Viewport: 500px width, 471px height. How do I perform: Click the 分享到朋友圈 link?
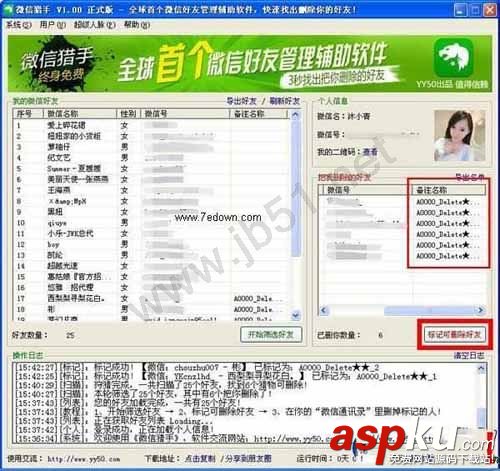[x=247, y=459]
